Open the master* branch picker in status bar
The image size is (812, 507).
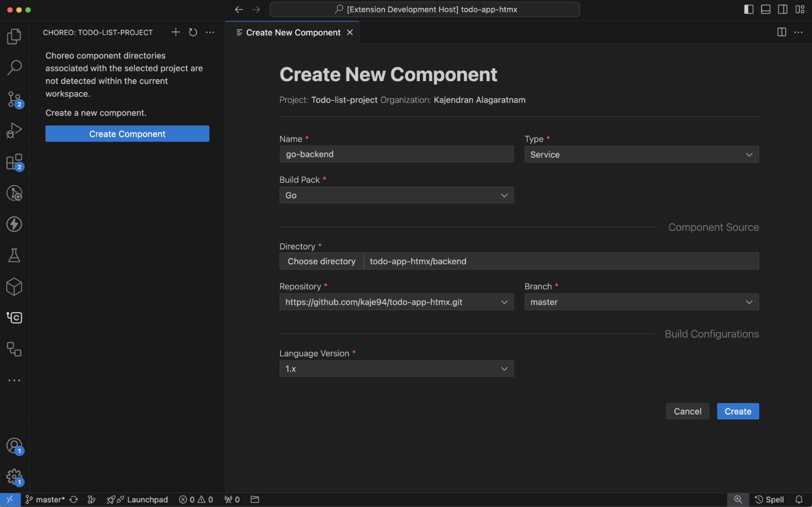tap(45, 499)
